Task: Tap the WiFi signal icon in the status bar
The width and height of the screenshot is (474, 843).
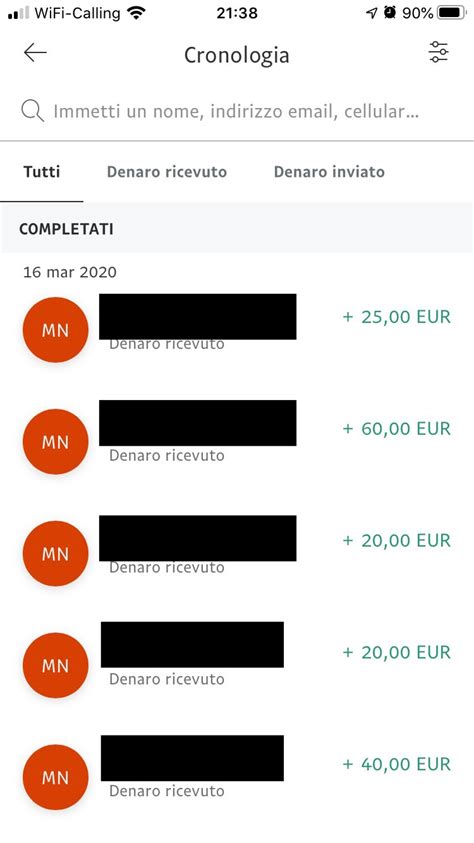Action: [x=137, y=12]
